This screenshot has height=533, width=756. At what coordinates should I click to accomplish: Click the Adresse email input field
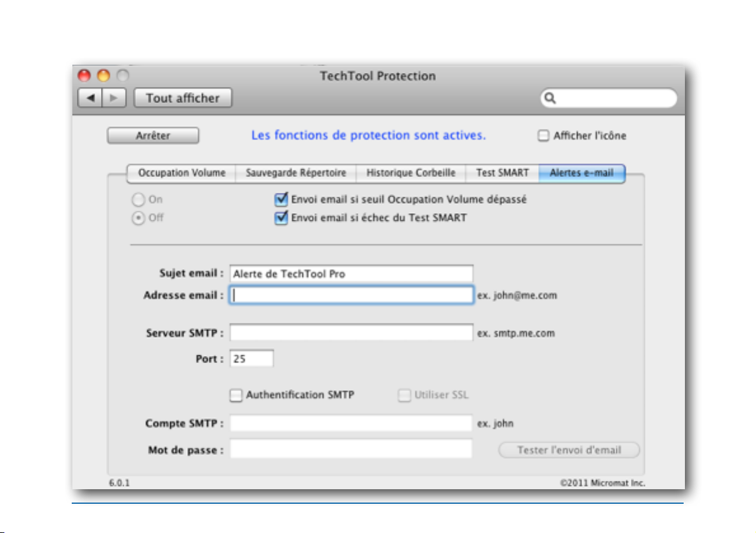(x=351, y=295)
